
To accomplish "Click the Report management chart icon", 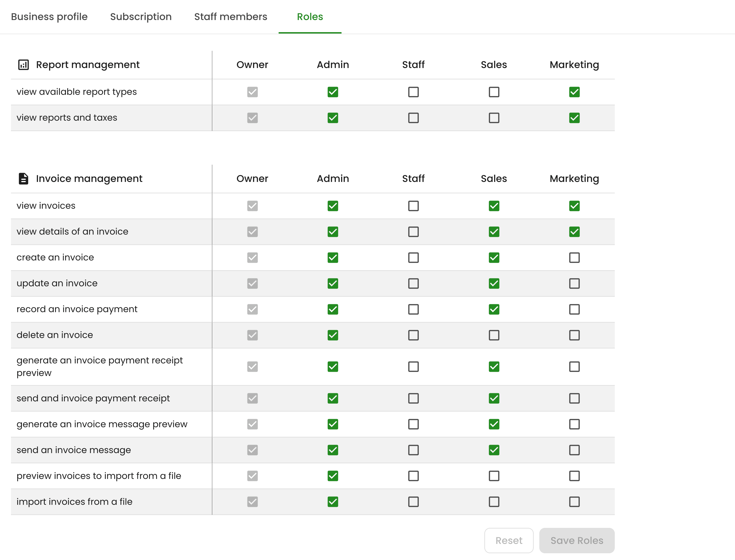I will (23, 65).
